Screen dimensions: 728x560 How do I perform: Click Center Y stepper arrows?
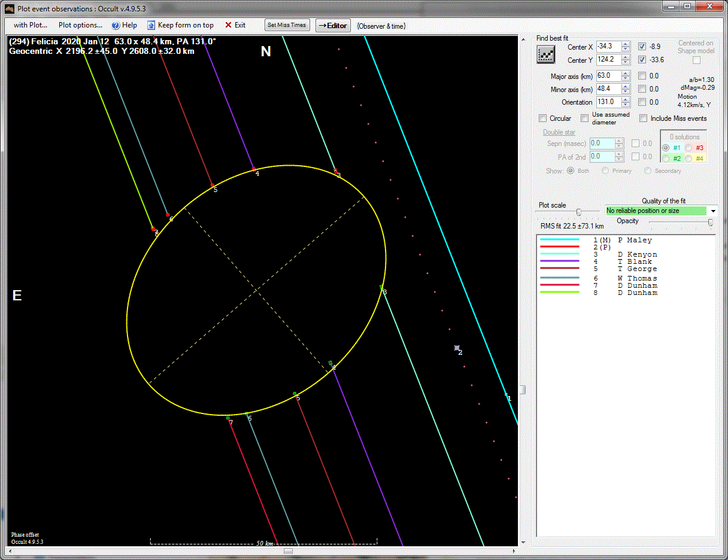[x=626, y=60]
